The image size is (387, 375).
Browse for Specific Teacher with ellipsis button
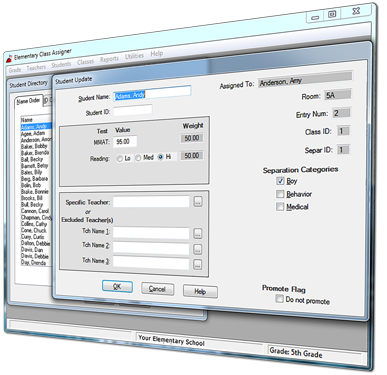198,201
